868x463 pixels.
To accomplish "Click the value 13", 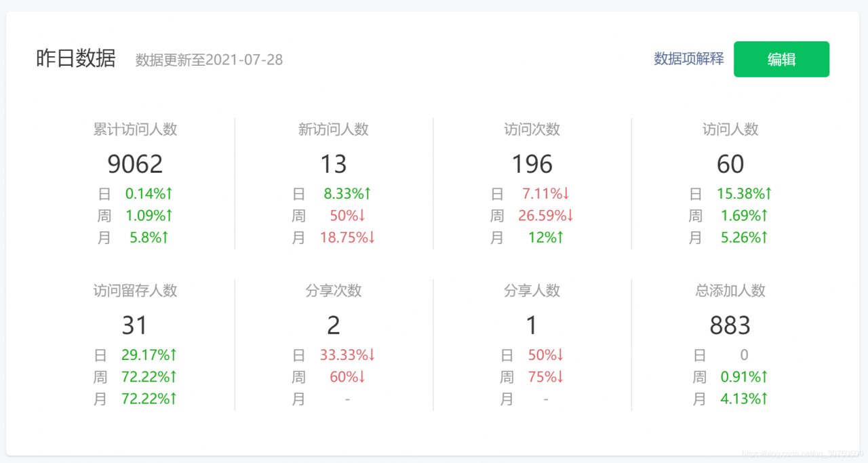I will [x=334, y=164].
